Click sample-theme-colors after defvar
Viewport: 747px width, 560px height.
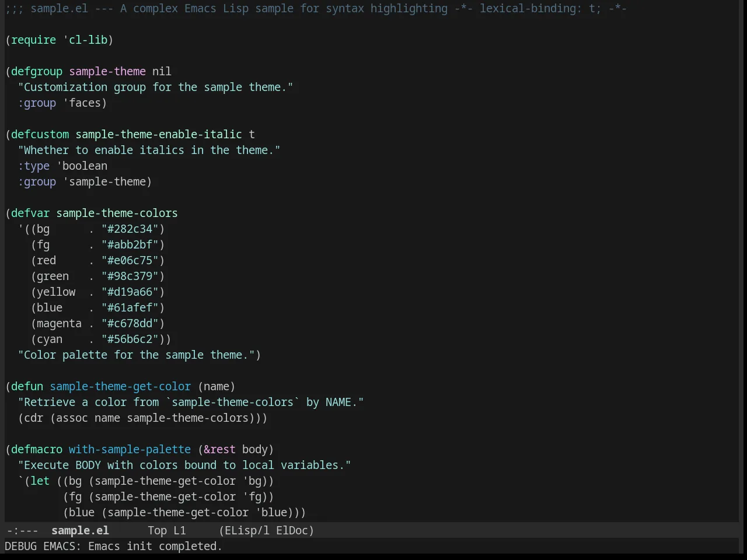tap(117, 213)
